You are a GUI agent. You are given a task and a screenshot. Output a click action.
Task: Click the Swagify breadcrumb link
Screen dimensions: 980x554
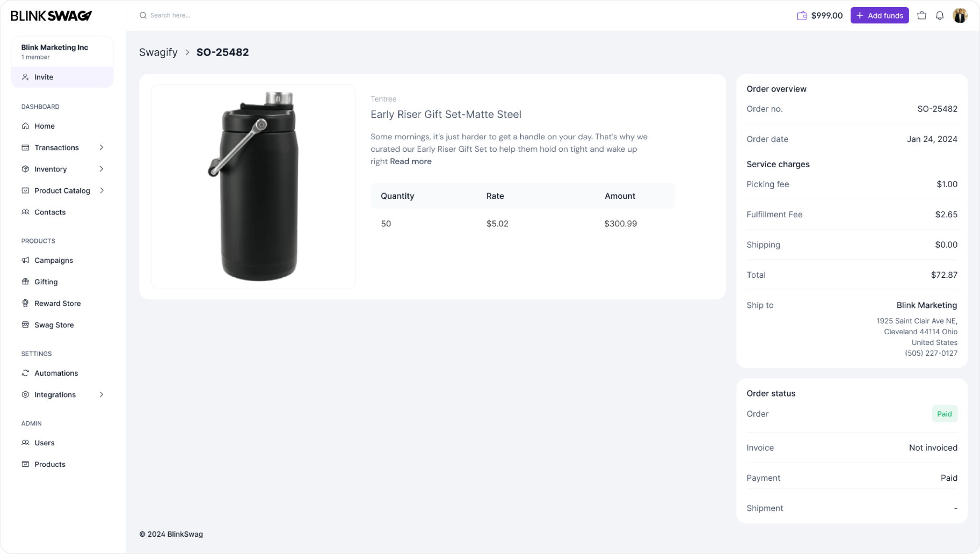[158, 52]
